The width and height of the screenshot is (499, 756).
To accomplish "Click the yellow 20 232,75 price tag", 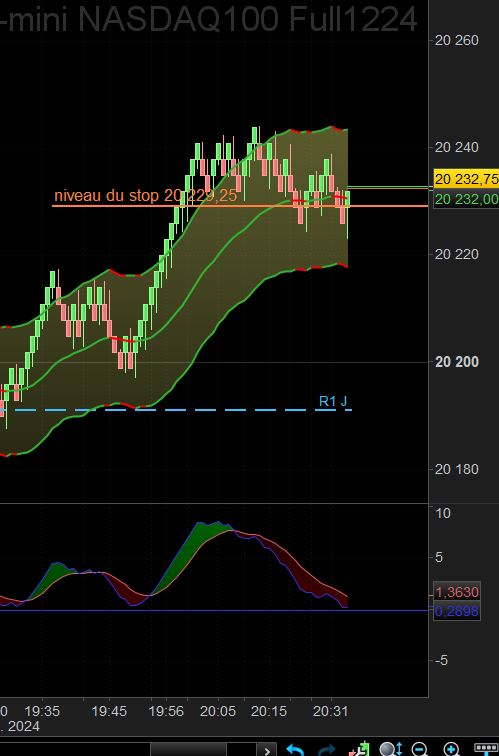I will coord(466,179).
